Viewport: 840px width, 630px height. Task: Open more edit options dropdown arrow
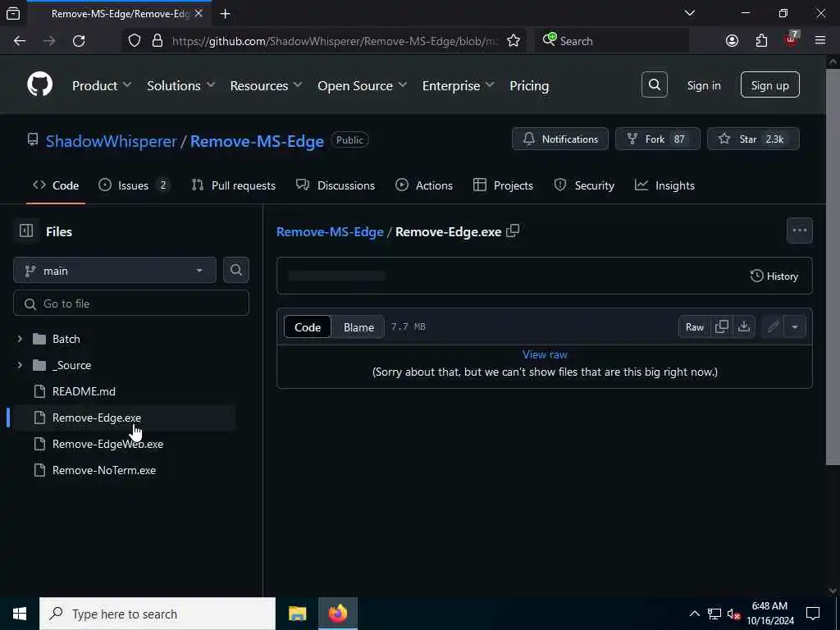pyautogui.click(x=794, y=326)
